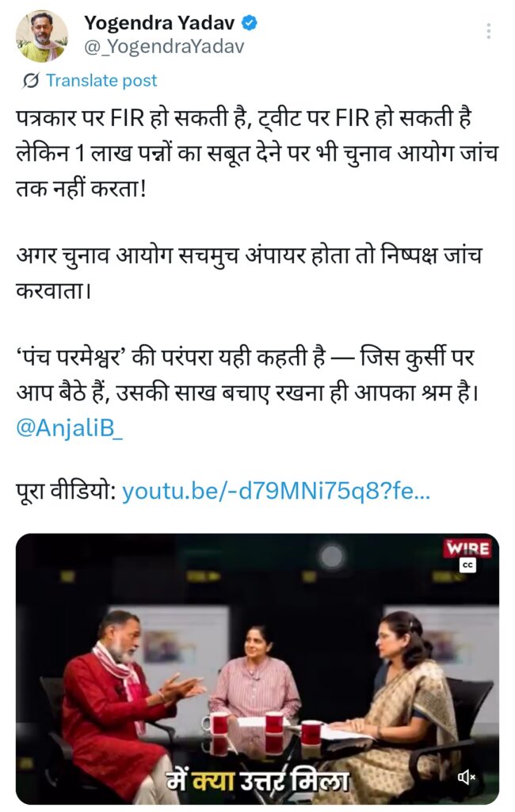Open the @AnjaliB_ mention
Image resolution: width=515 pixels, height=812 pixels.
coord(70,427)
